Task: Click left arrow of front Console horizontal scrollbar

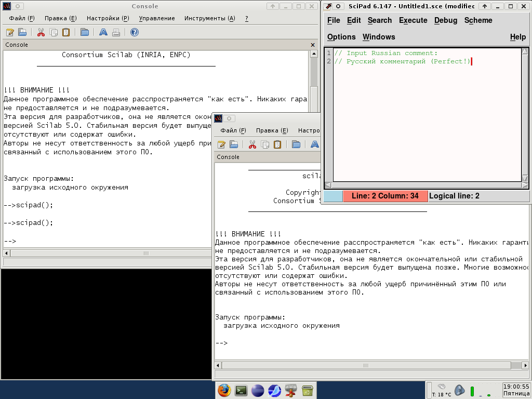Action: (x=218, y=365)
